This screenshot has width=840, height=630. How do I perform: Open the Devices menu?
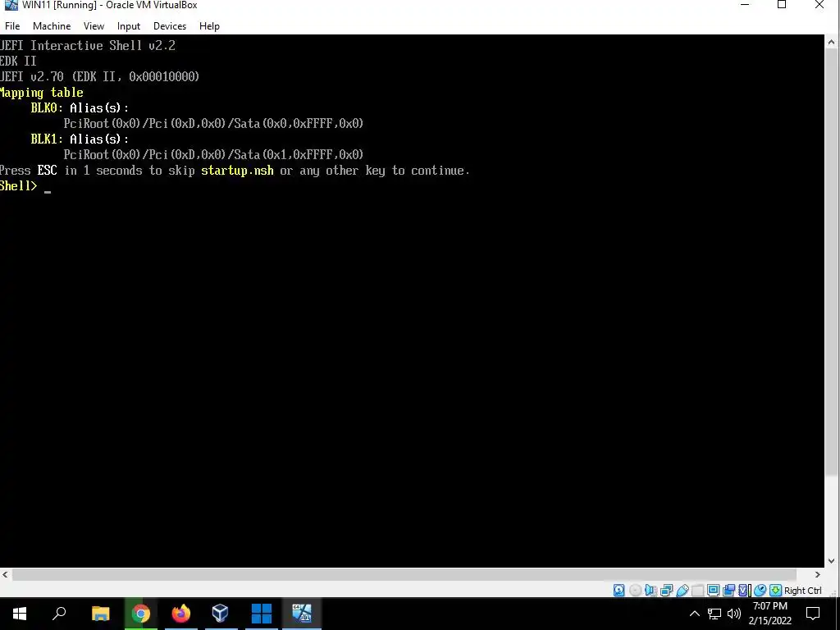(x=170, y=25)
